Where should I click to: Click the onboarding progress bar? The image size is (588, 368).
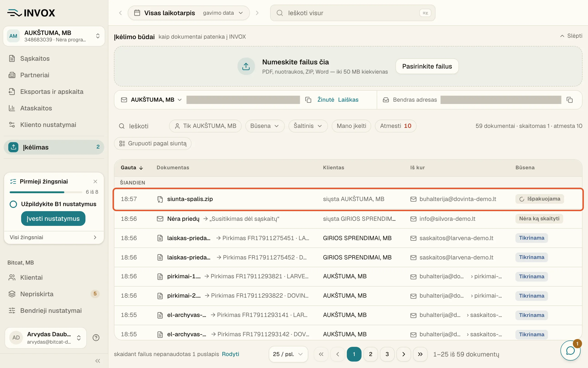[x=46, y=192]
